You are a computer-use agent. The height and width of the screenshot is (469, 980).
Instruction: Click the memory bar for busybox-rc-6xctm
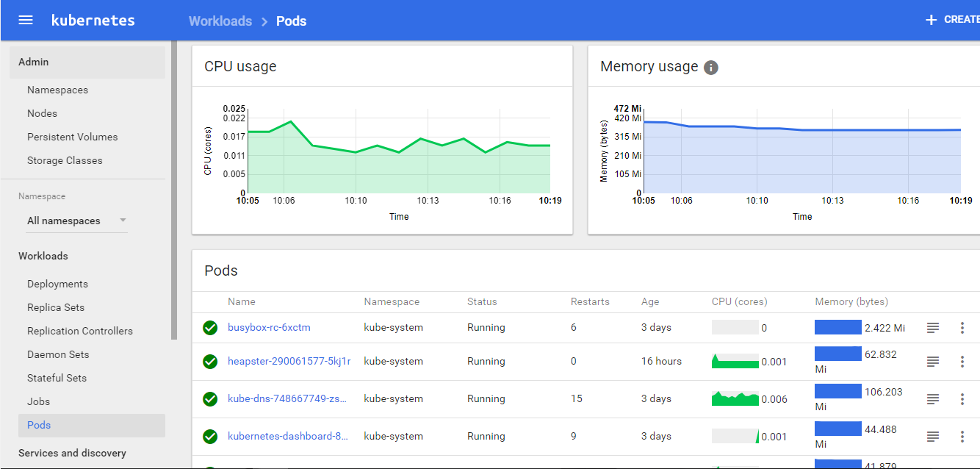(838, 327)
